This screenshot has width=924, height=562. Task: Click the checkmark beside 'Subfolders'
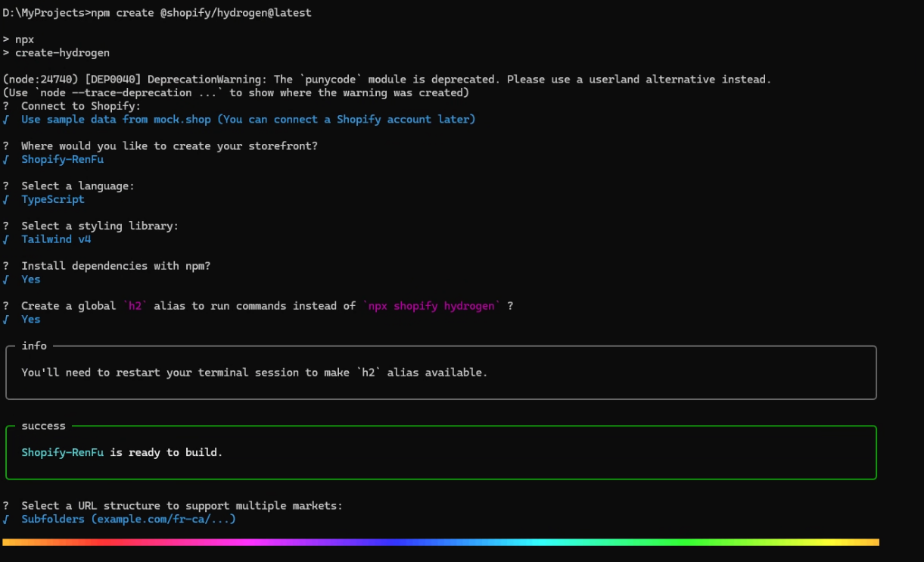point(6,520)
